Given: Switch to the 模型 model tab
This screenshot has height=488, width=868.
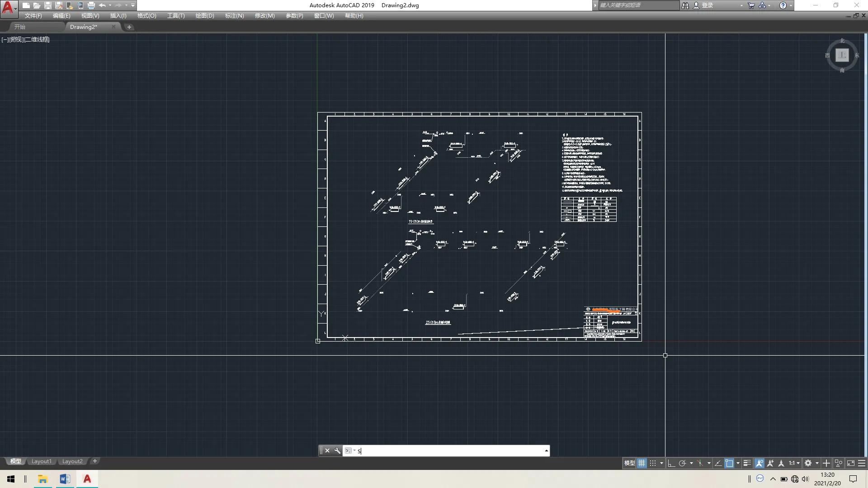Looking at the screenshot, I should click(16, 461).
